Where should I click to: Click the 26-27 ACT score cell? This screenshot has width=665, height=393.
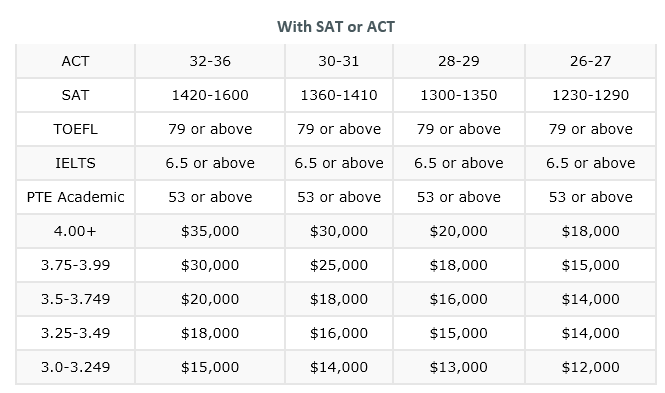point(590,61)
